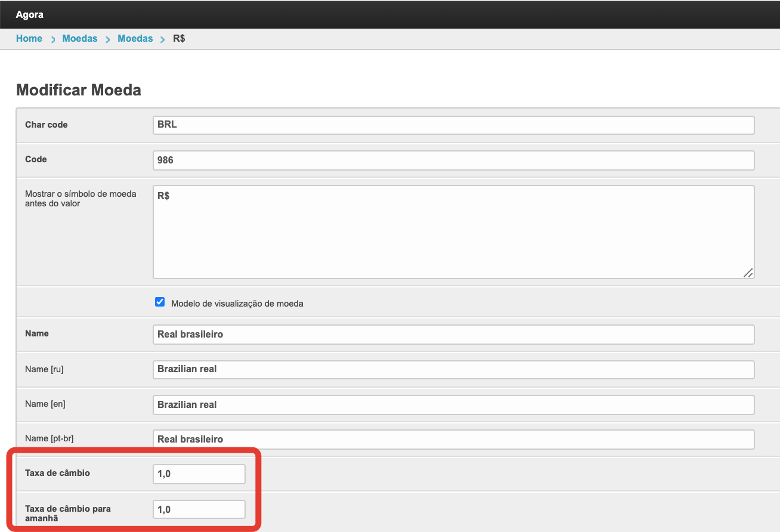Select the Name [en] input field
This screenshot has width=780, height=532.
[x=453, y=404]
